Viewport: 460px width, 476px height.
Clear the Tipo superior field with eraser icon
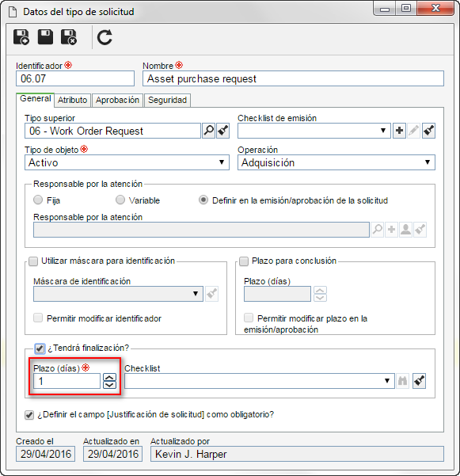(223, 131)
